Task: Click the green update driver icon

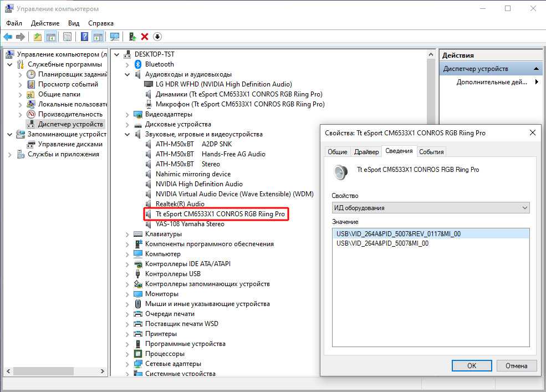Action: pos(132,37)
